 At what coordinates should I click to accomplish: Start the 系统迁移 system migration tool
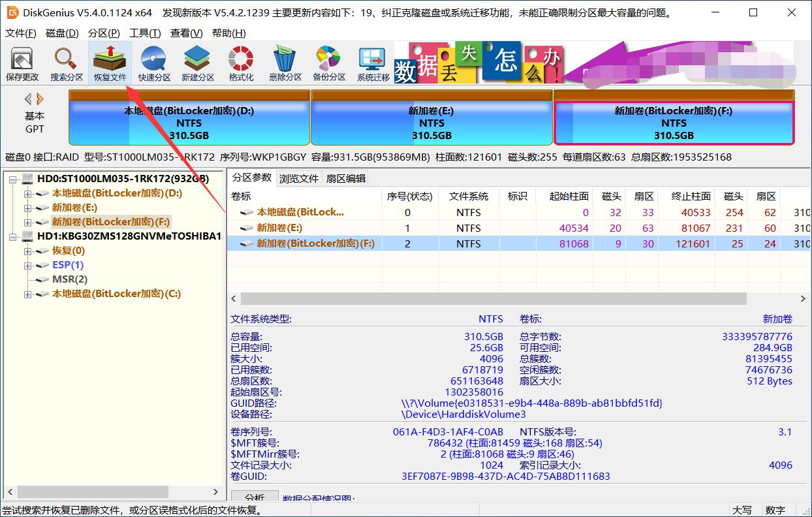tap(373, 64)
